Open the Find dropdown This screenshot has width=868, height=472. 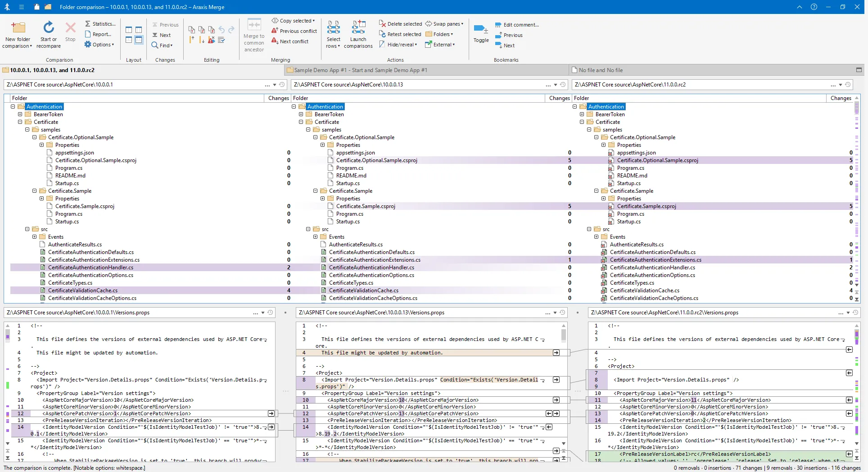tap(162, 45)
